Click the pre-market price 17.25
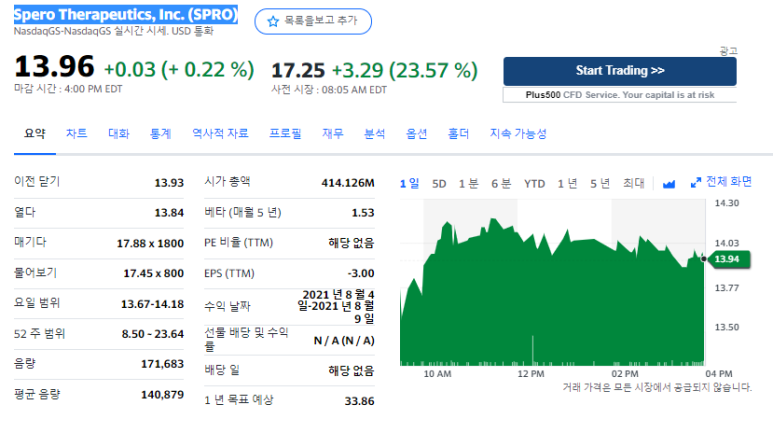Viewport: 773px width, 433px height. (x=298, y=71)
